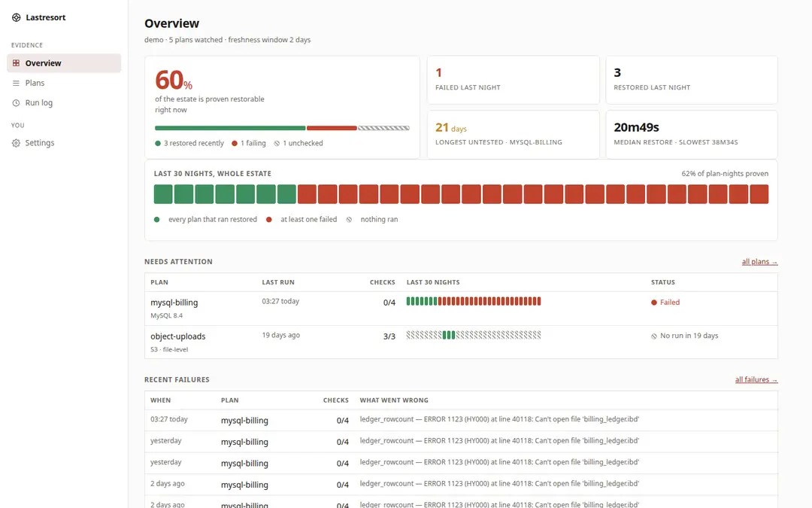Click 'MySQL 8.4' subtitle text
812x508 pixels.
click(166, 315)
